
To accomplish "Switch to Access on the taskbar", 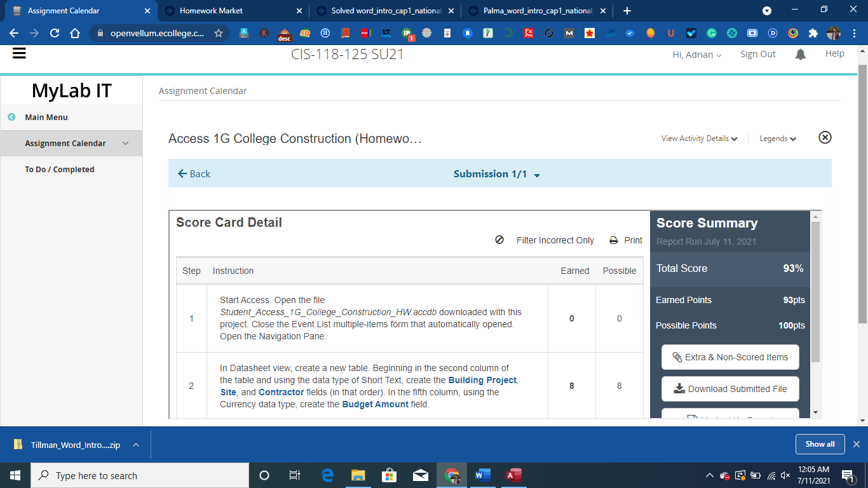I will coord(514,475).
